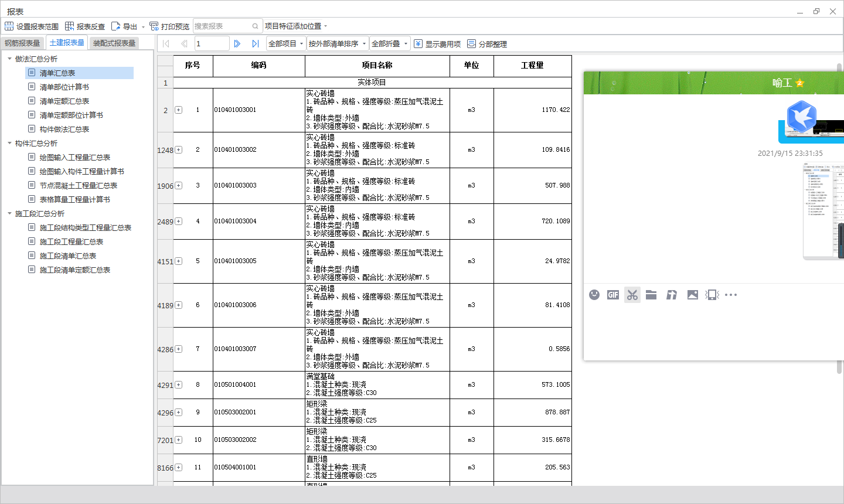Click the 报表反查 reverse lookup tool
This screenshot has height=504, width=844.
pos(85,26)
